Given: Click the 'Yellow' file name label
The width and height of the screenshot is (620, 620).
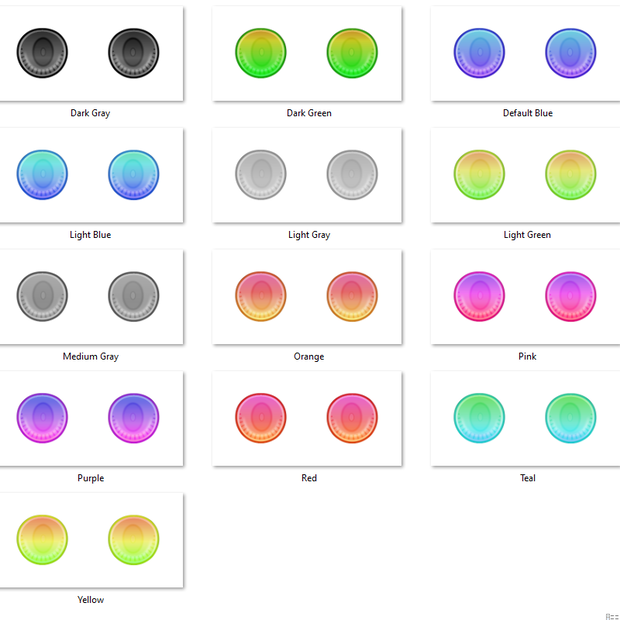Looking at the screenshot, I should click(91, 600).
